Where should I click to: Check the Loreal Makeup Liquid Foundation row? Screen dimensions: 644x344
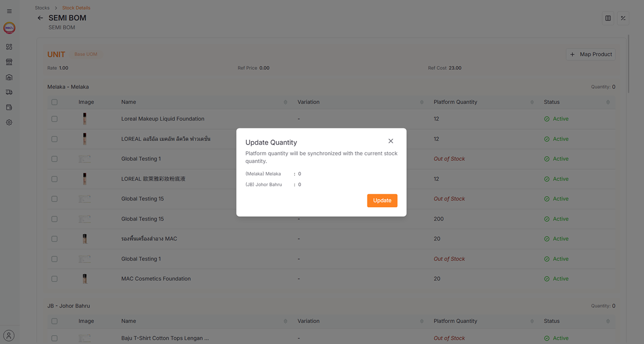point(54,119)
